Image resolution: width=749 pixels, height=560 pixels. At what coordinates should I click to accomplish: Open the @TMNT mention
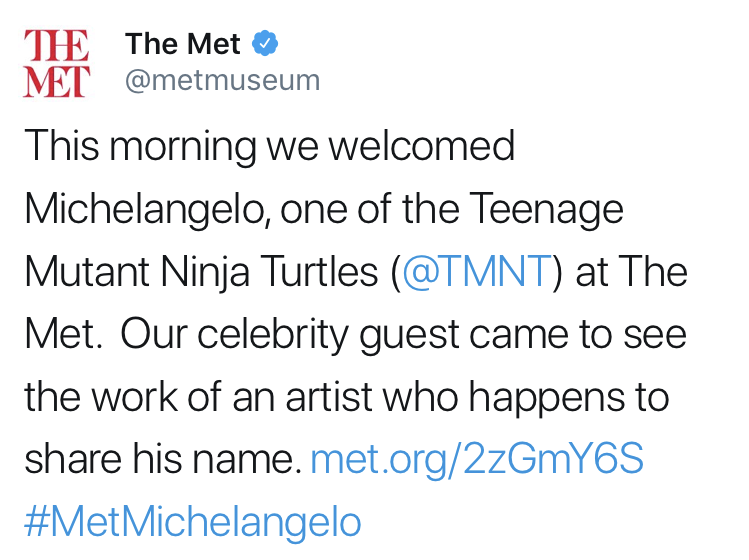[476, 272]
